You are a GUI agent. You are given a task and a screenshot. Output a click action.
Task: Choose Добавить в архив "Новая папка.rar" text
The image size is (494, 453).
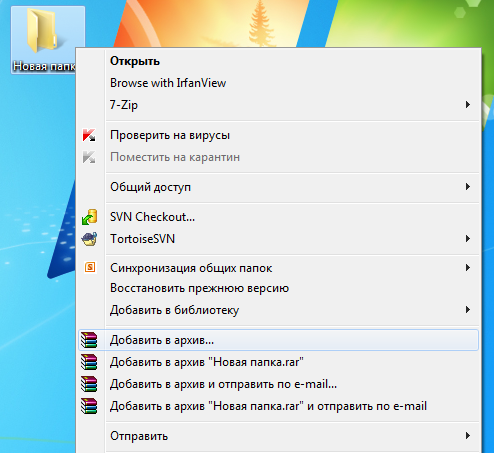click(207, 362)
